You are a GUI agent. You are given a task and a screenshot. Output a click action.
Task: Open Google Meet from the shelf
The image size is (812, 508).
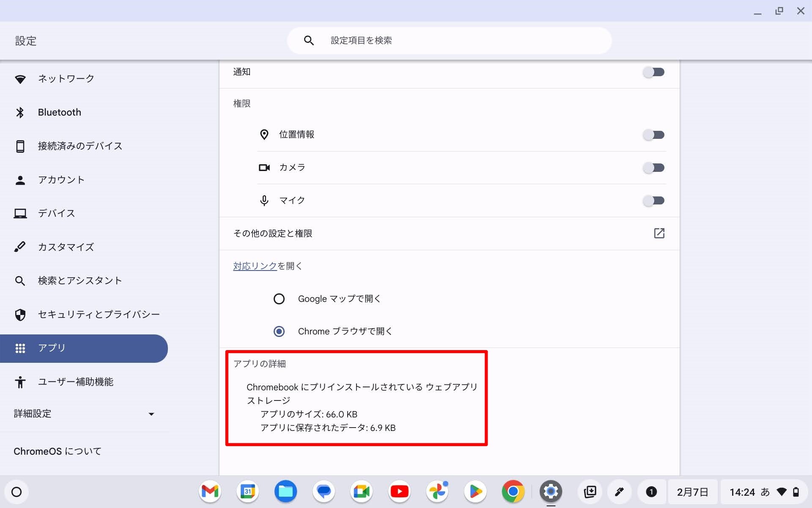point(362,491)
